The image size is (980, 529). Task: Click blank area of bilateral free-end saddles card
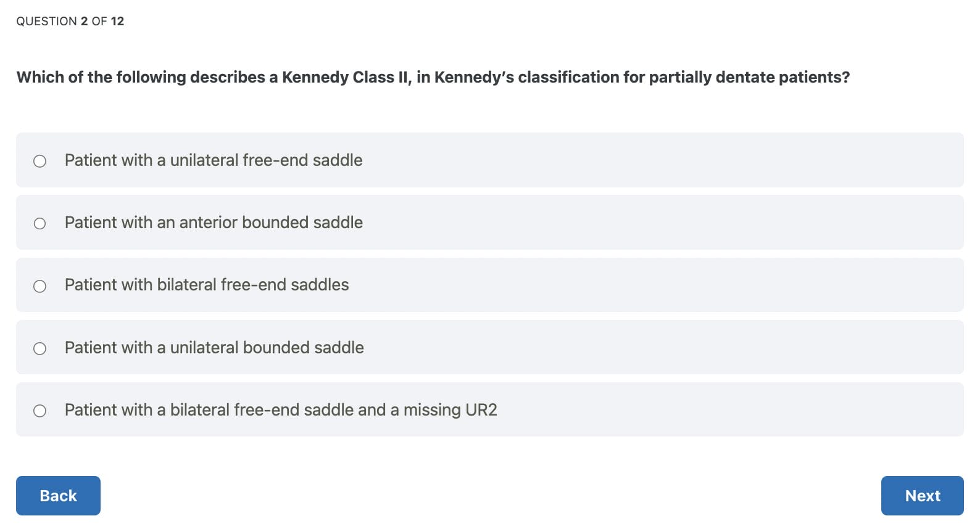(679, 285)
